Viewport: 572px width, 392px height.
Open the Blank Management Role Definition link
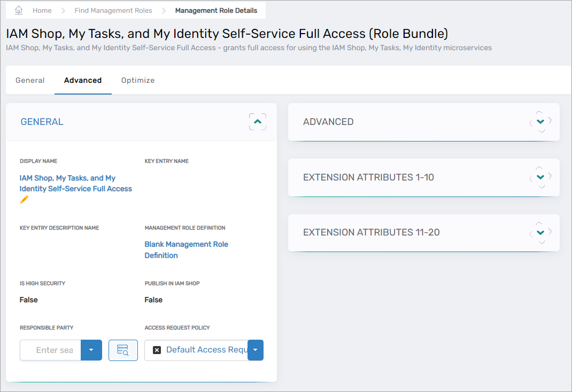click(186, 249)
